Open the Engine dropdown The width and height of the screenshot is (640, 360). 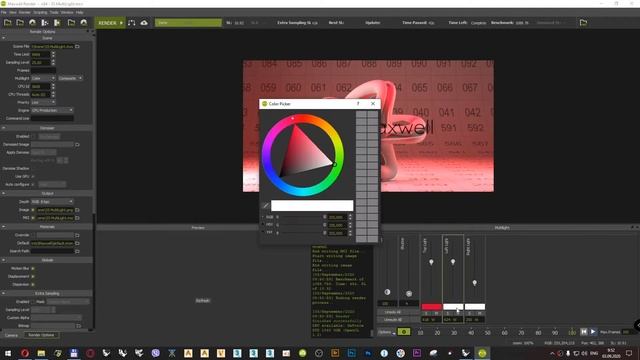(52, 110)
